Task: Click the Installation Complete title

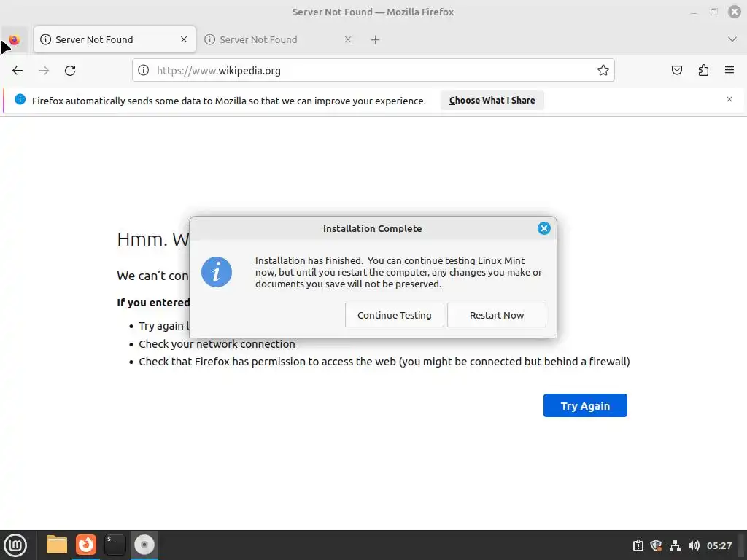Action: click(373, 228)
